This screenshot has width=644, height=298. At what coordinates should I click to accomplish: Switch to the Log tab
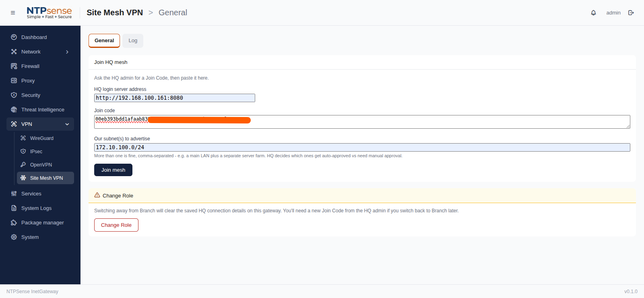(x=133, y=41)
